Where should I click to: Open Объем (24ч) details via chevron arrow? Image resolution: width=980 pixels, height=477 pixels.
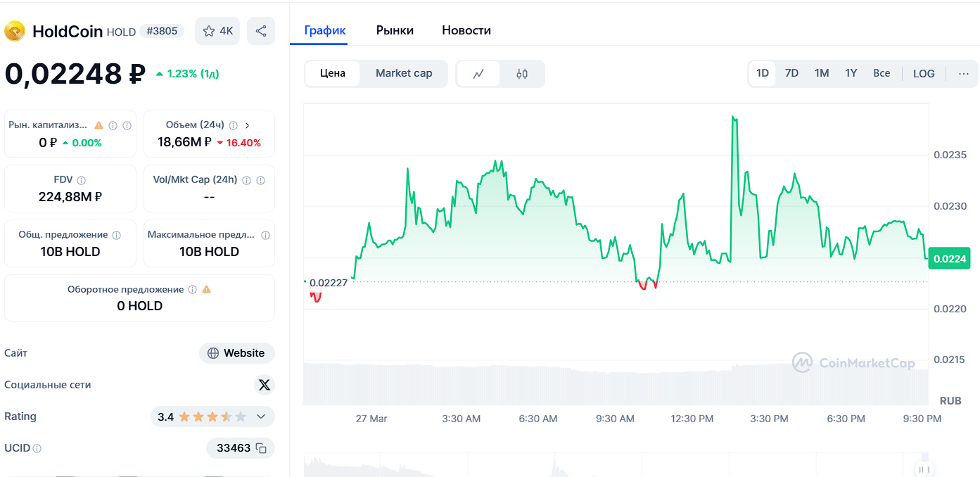247,125
